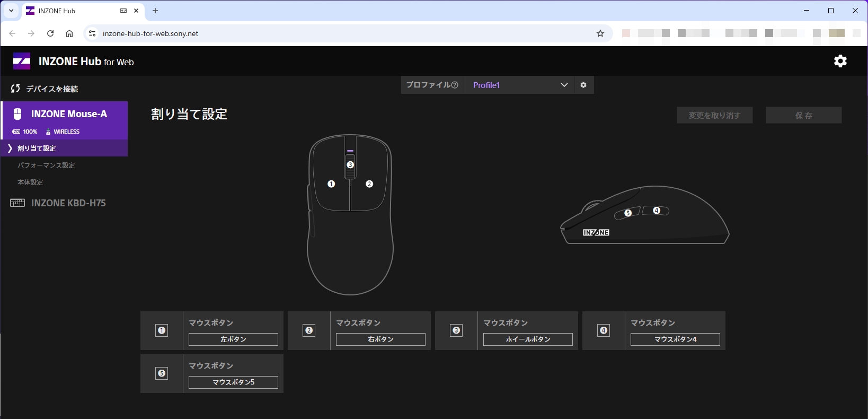
Task: Change assignment マウスボタン4 for button 4
Action: click(675, 339)
